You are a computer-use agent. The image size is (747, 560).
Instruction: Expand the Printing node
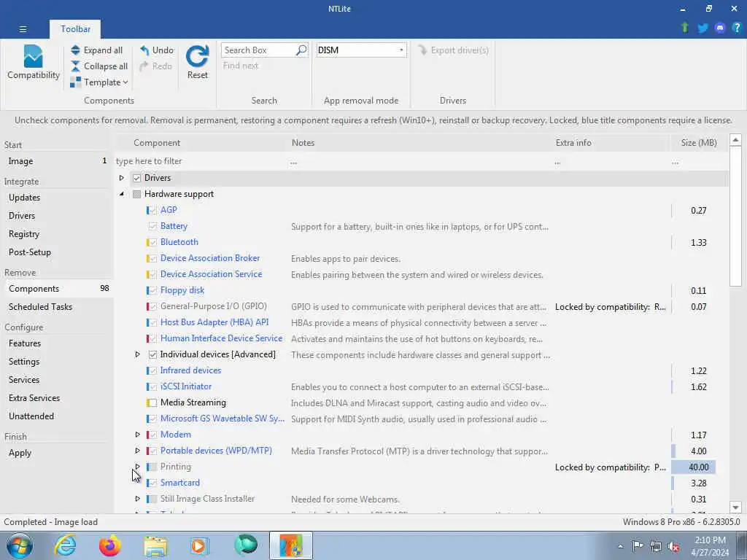click(137, 466)
